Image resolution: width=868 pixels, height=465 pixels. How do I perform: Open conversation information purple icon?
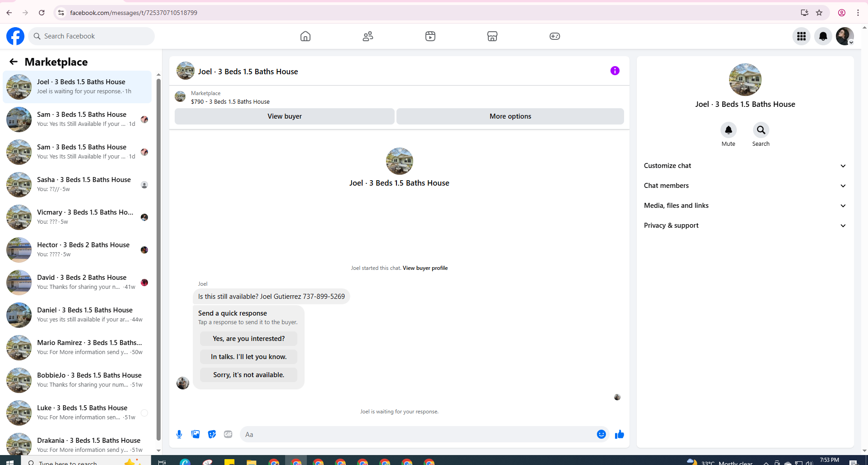615,71
